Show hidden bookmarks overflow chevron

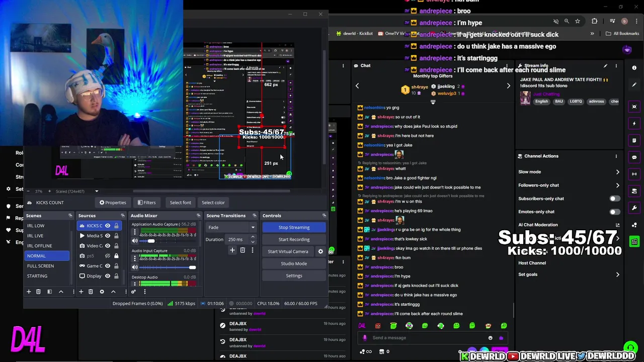(592, 34)
